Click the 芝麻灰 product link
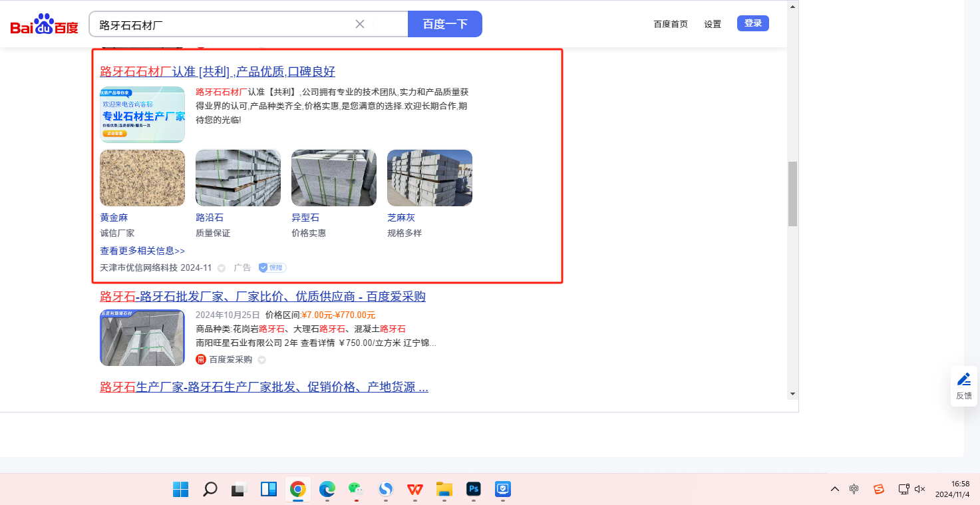 coord(401,218)
